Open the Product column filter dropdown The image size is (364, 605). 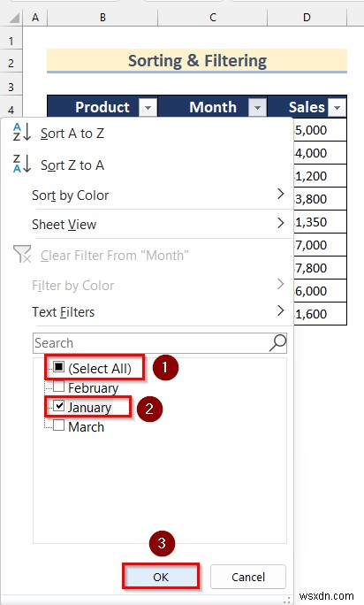pyautogui.click(x=148, y=107)
